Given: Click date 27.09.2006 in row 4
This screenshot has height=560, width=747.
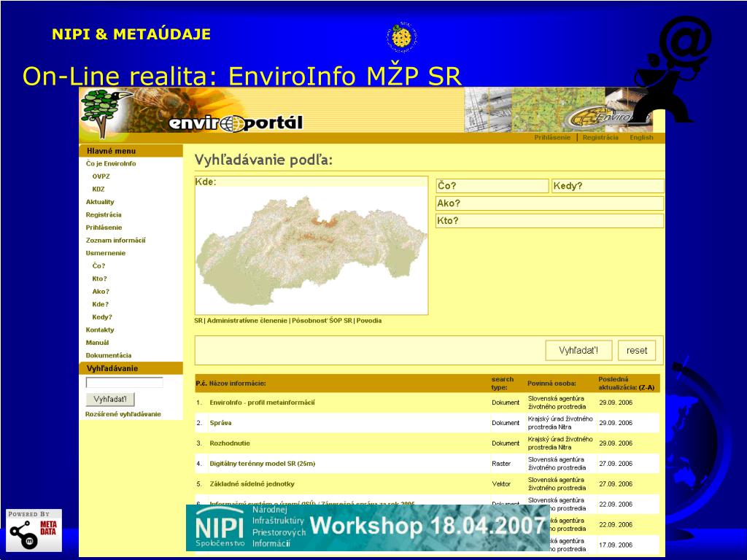Looking at the screenshot, I should [616, 464].
